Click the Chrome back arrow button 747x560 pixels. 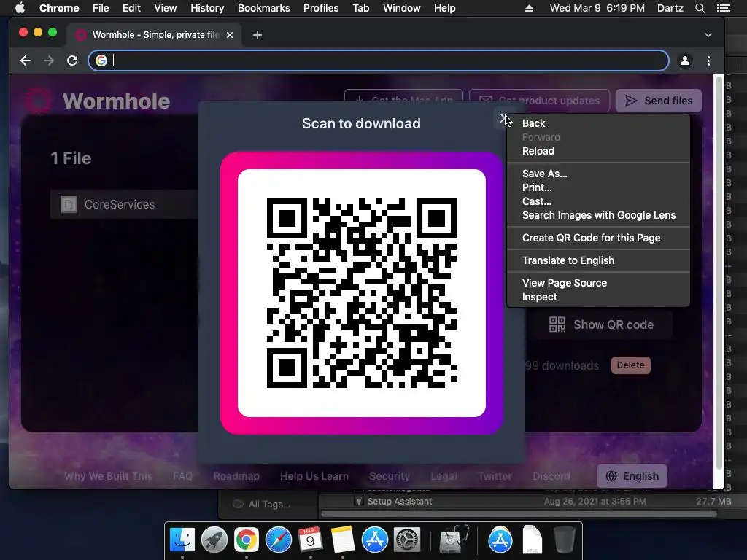(x=26, y=61)
